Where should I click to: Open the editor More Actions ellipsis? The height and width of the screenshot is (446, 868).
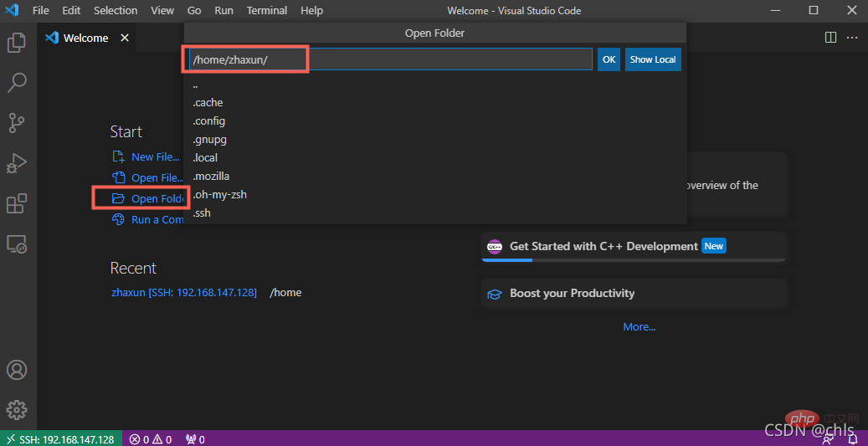point(852,38)
